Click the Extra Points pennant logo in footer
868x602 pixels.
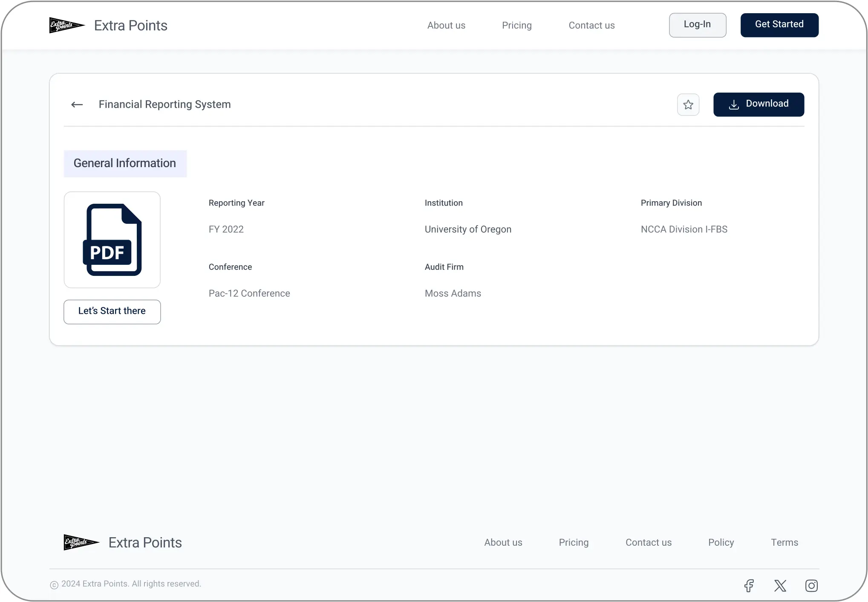point(81,542)
